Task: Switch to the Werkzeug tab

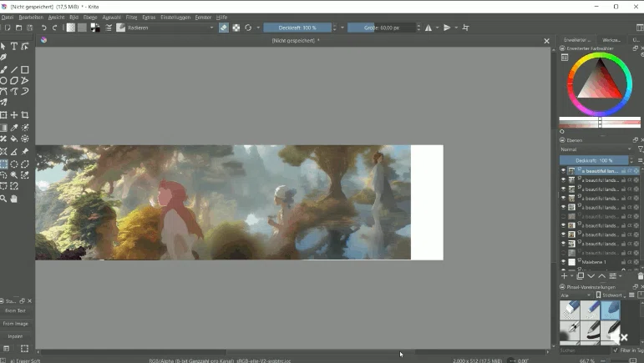Action: (x=611, y=40)
